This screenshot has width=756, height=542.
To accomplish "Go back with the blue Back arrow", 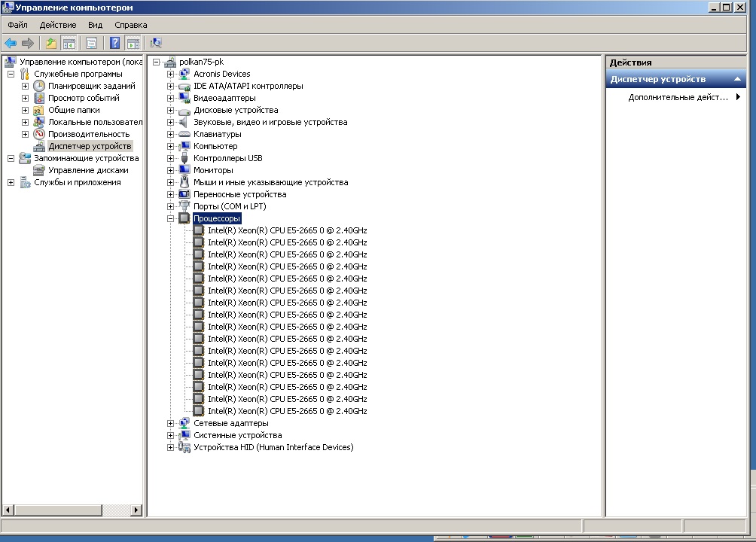I will (x=11, y=44).
